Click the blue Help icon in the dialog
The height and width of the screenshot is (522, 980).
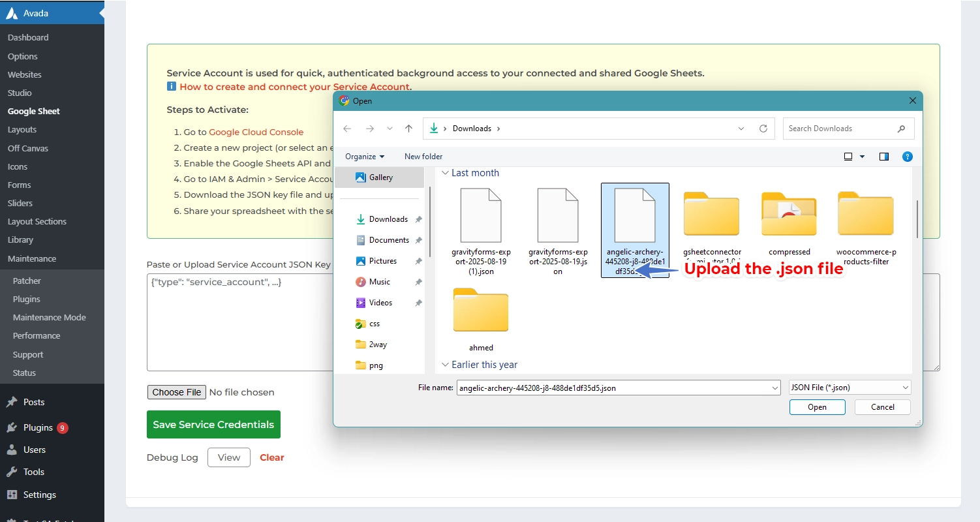click(x=907, y=156)
